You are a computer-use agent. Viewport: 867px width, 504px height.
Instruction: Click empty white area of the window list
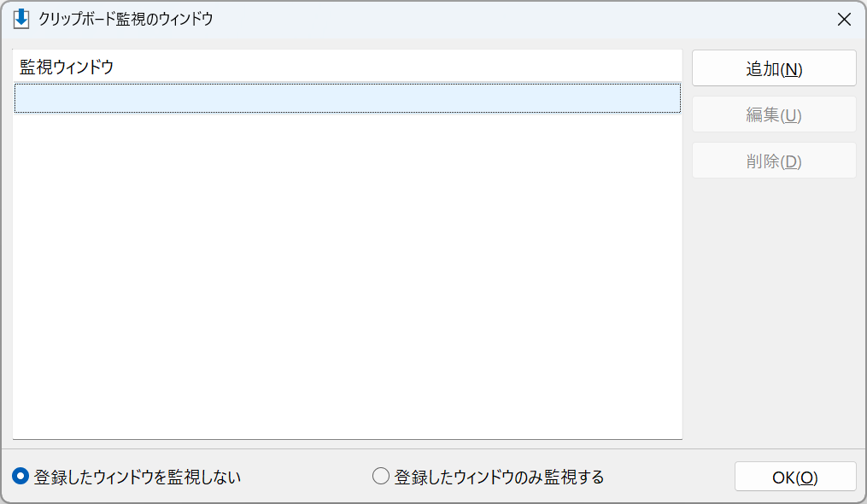pos(348,277)
